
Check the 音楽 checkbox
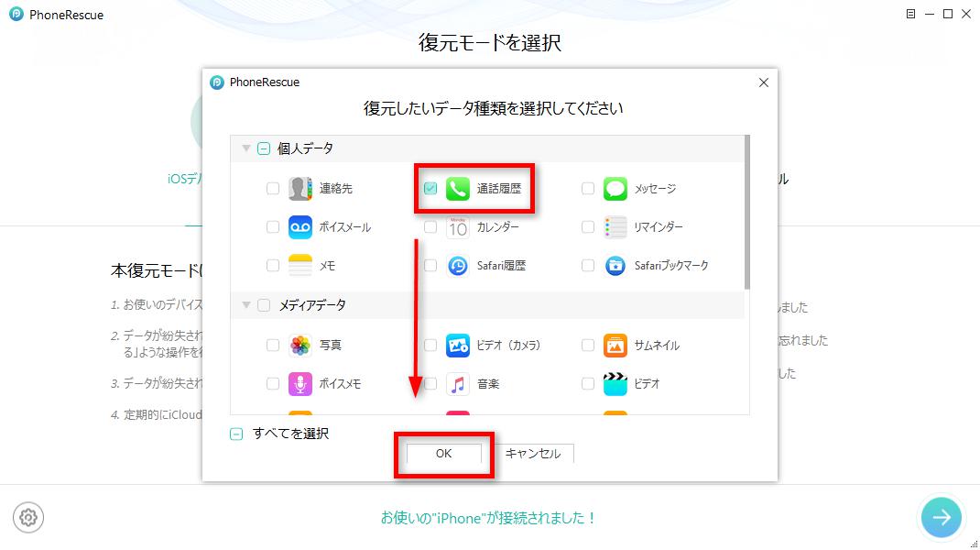click(430, 383)
